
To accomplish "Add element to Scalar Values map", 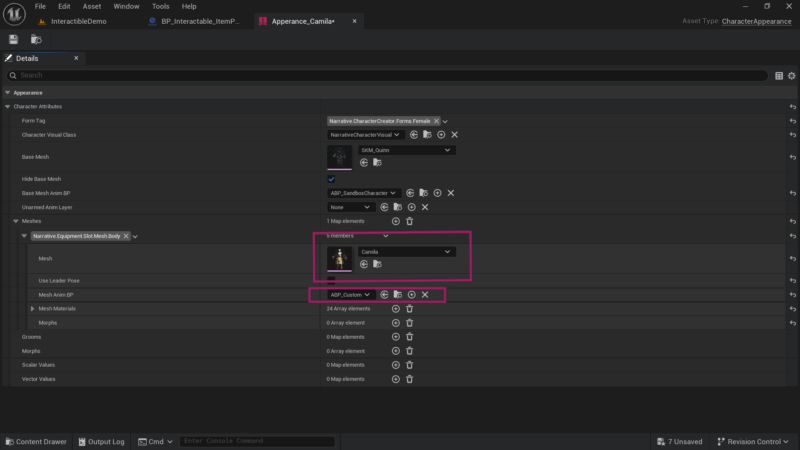I will tap(395, 365).
